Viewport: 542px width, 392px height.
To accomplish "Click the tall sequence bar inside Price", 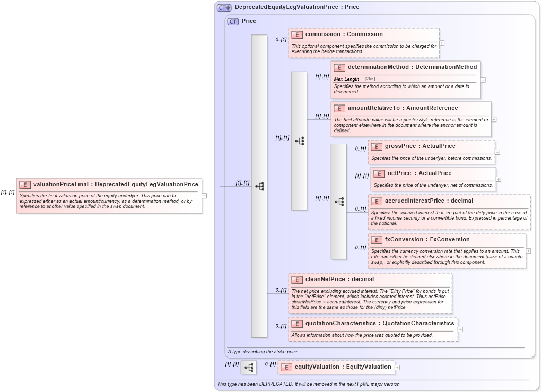I will point(259,186).
